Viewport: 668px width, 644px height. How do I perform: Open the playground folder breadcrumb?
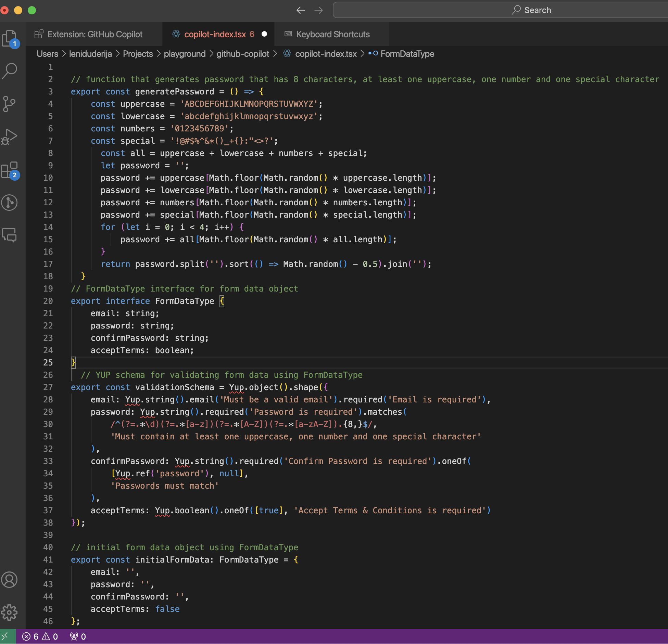pos(184,54)
